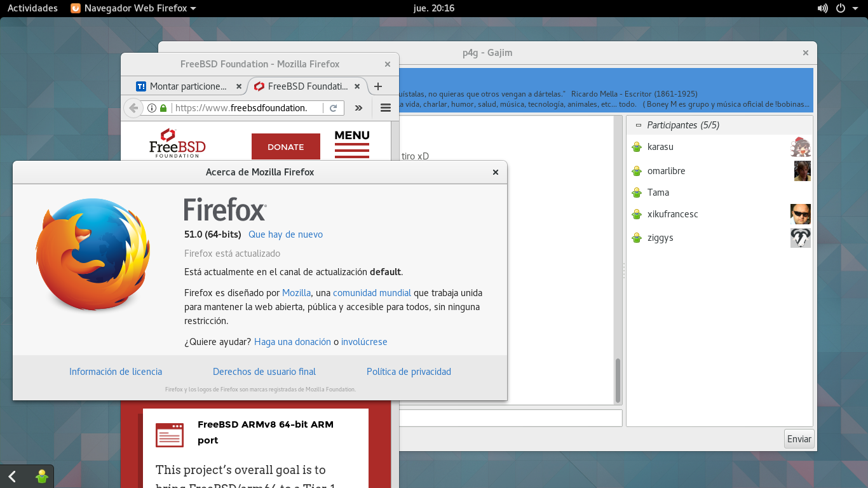Viewport: 868px width, 488px height.
Task: Click the Enviar button in Gajim
Action: 799,439
